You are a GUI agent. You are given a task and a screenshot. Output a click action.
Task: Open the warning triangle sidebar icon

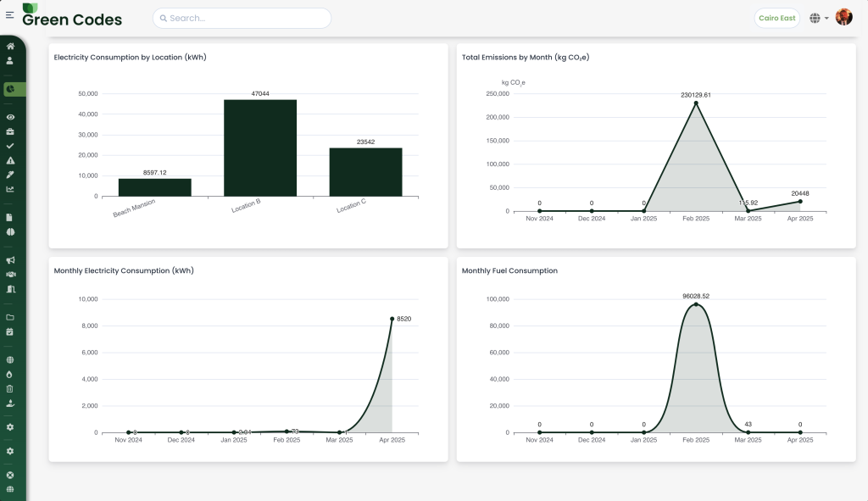click(10, 160)
